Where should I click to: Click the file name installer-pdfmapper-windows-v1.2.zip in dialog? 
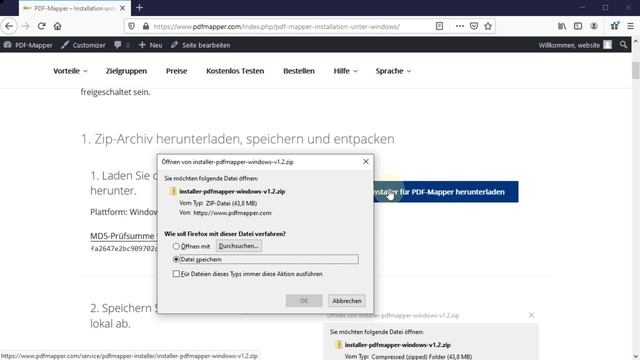click(x=232, y=191)
